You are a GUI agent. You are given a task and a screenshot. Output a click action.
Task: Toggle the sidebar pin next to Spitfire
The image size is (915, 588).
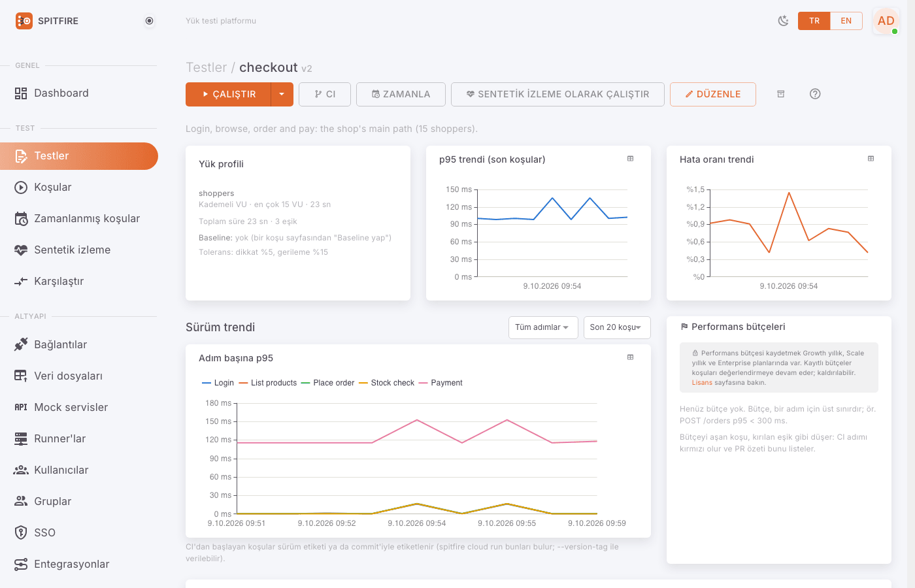point(150,21)
